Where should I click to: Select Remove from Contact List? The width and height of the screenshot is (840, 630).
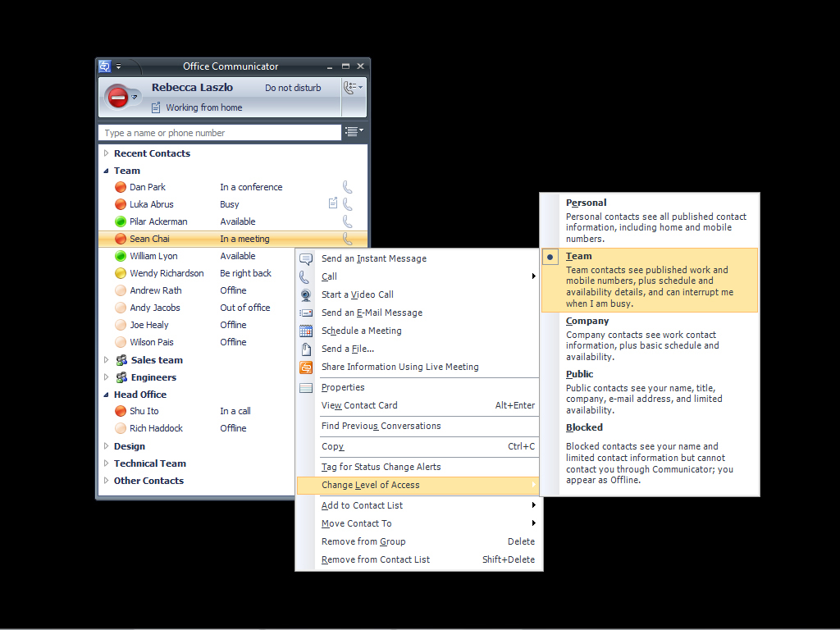(418, 559)
